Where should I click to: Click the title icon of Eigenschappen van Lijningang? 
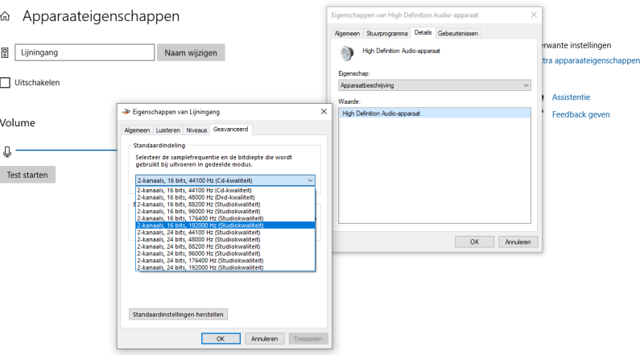(126, 112)
